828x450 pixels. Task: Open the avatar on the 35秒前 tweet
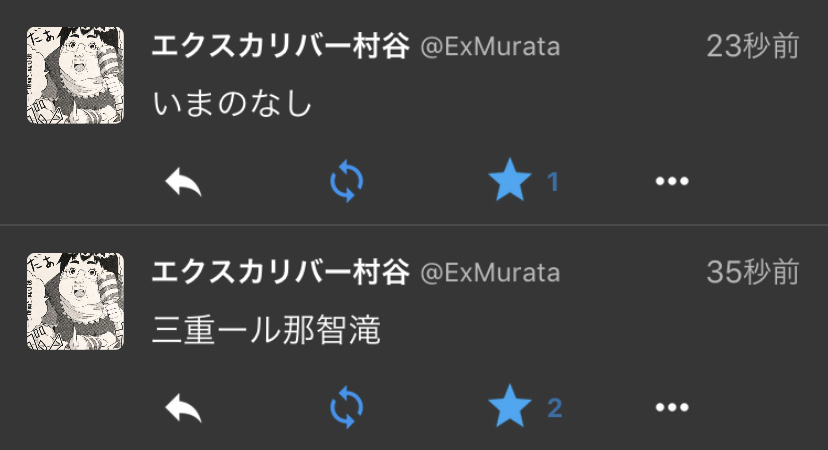[76, 301]
